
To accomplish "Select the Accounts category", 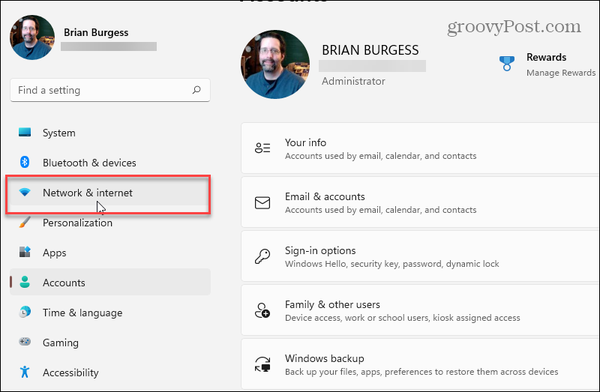I will (110, 282).
